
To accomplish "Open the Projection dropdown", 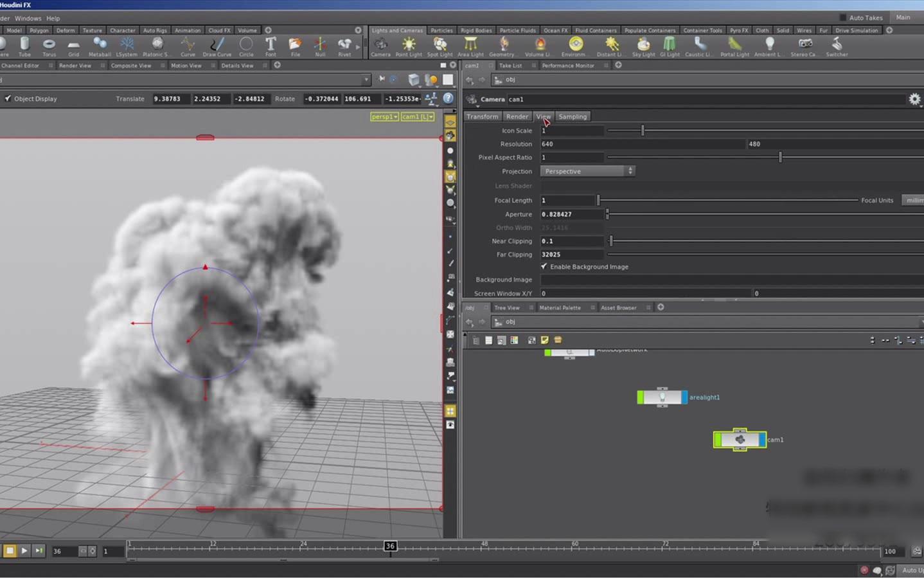I will [x=587, y=171].
